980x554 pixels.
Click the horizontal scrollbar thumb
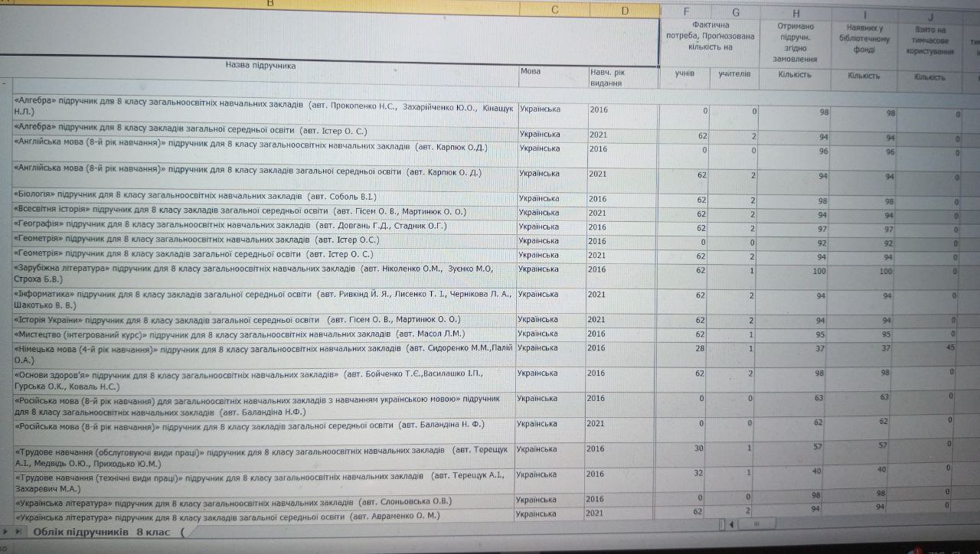pyautogui.click(x=756, y=524)
